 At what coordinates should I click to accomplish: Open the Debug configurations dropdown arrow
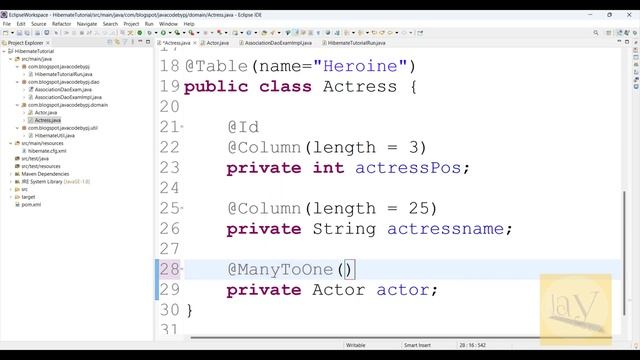click(x=156, y=33)
